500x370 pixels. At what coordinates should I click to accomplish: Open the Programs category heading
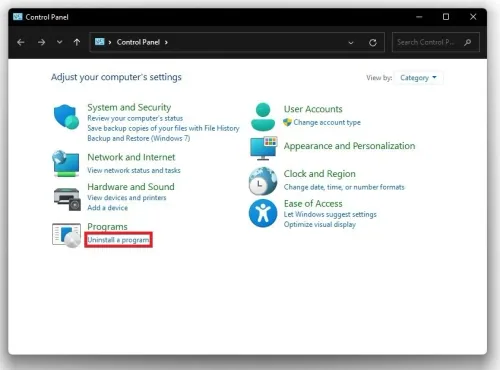coord(107,227)
